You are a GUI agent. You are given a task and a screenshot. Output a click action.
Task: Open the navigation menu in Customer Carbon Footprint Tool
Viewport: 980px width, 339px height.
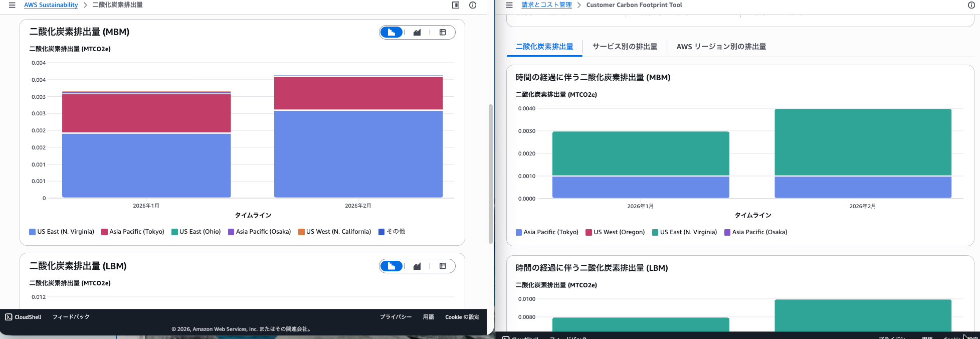coord(509,5)
